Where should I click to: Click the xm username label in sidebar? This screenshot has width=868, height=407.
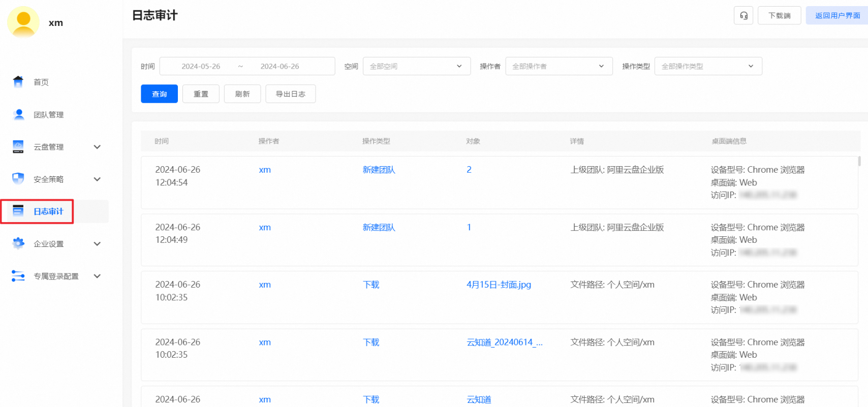56,23
